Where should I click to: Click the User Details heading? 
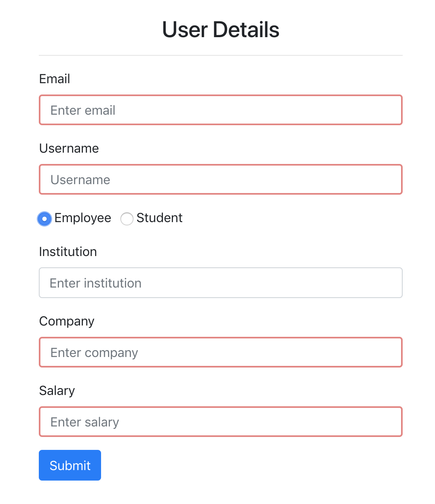click(221, 29)
